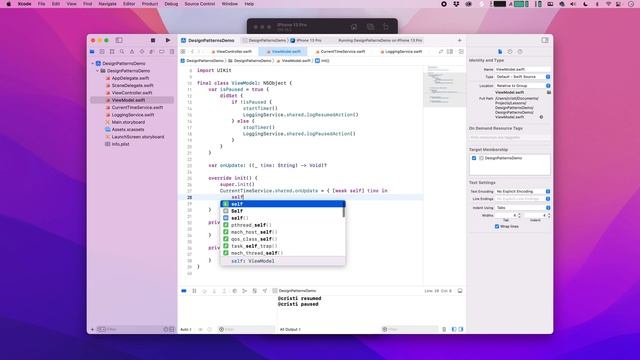Go back with the editor's back arrow
Image resolution: width=640 pixels, height=360 pixels.
pos(192,52)
